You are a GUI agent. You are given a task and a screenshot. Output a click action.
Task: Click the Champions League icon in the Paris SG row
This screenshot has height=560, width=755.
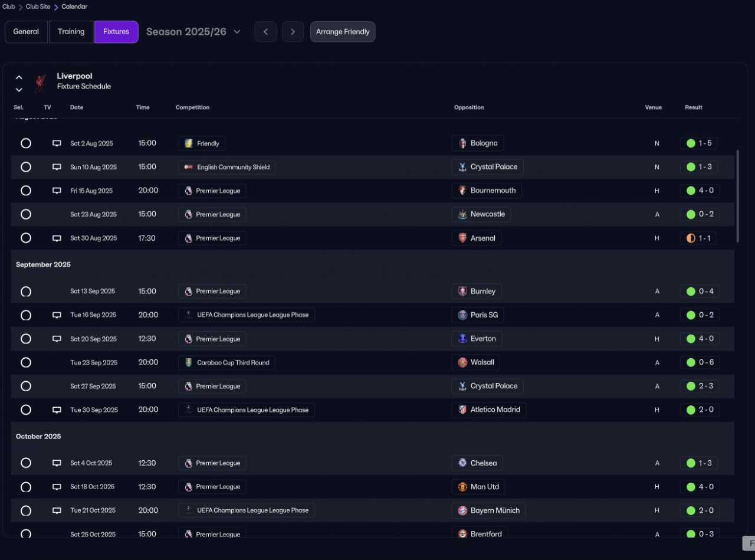(189, 315)
